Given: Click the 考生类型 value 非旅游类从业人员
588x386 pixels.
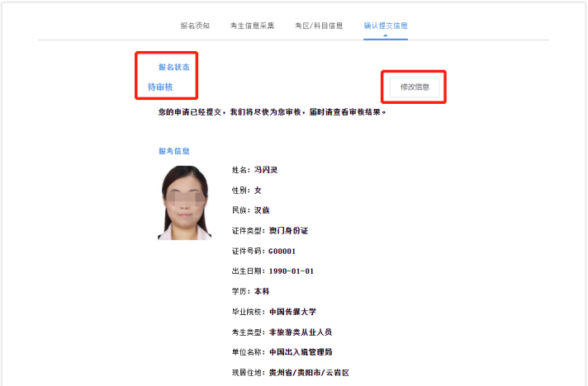Looking at the screenshot, I should coord(301,332).
